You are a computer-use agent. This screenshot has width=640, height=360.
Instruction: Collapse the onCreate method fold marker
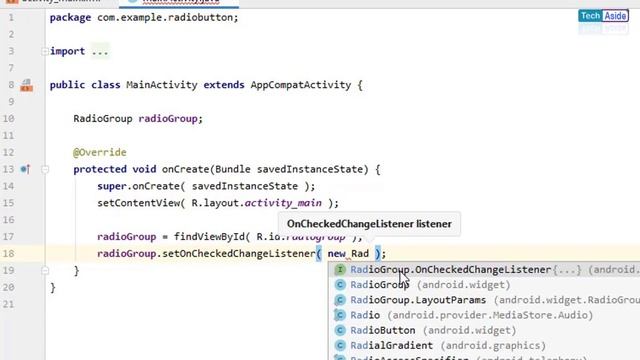(45, 169)
